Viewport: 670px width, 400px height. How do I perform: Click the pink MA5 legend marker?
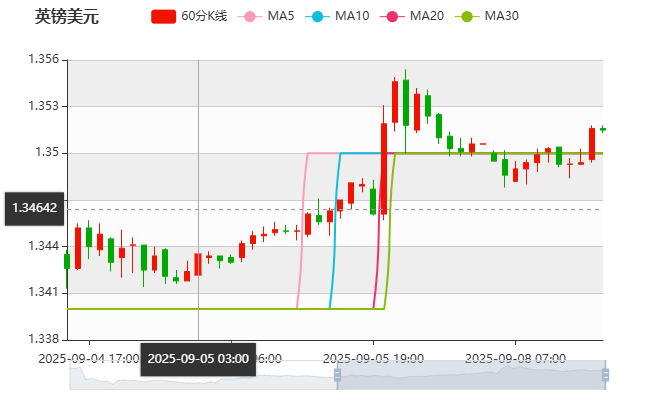250,17
